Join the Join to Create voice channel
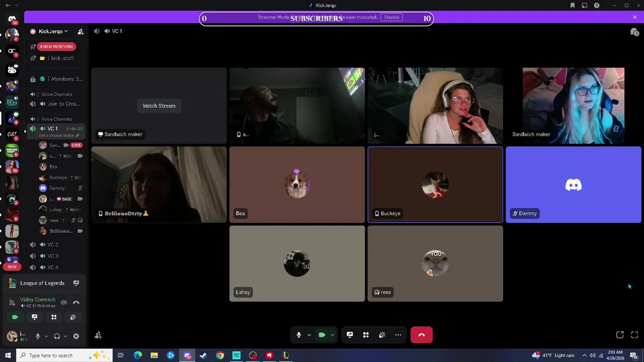This screenshot has width=644, height=362. pos(57,104)
